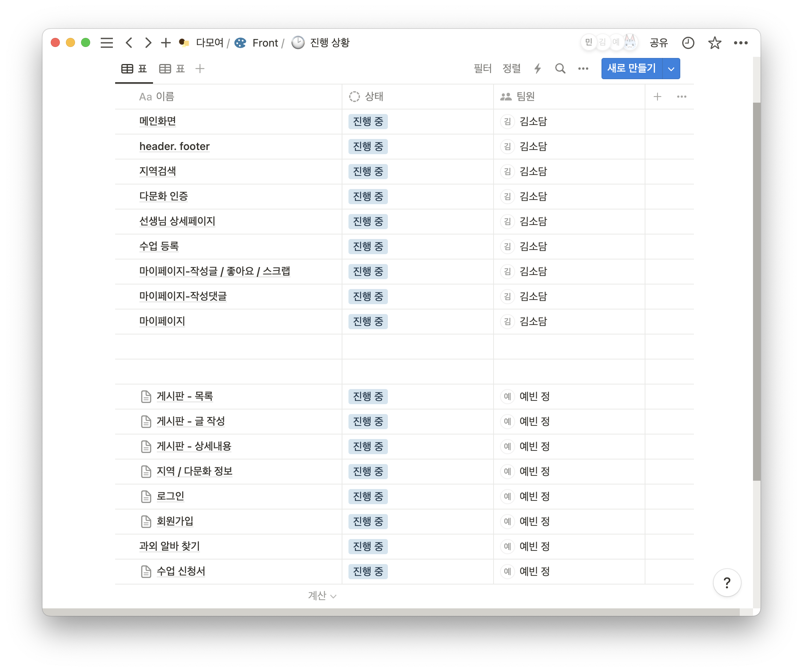Favorite the page with the star icon
803x672 pixels.
(x=714, y=42)
